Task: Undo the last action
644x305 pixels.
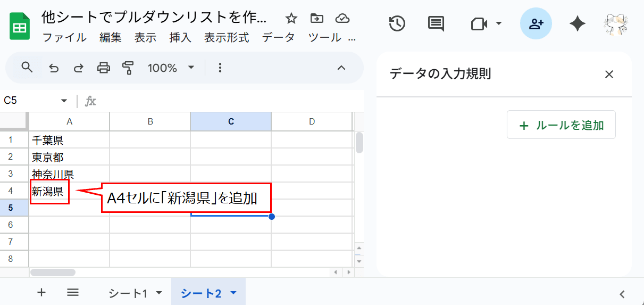Action: coord(54,68)
